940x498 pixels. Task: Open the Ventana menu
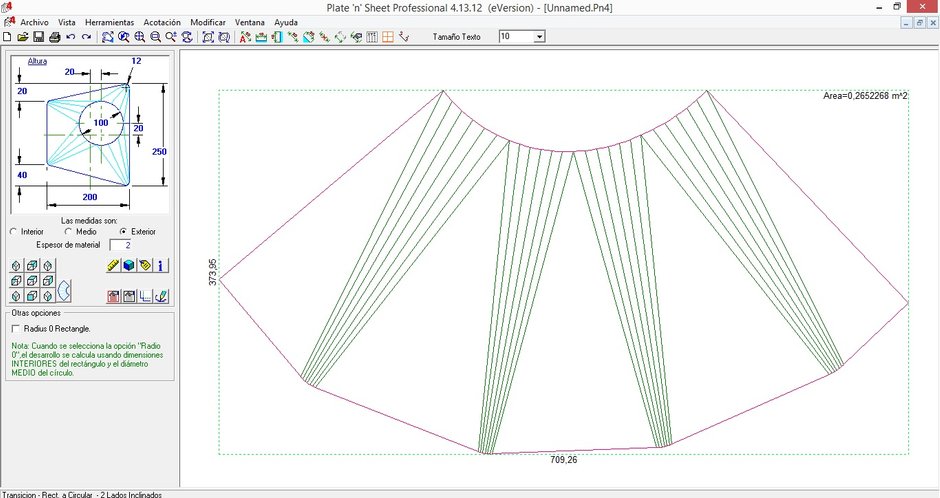(249, 22)
